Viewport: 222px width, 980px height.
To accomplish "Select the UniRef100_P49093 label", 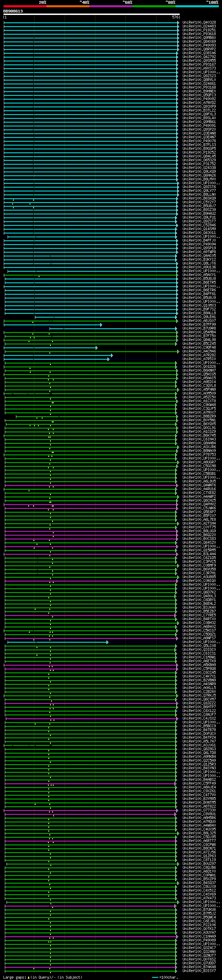I will click(199, 45).
